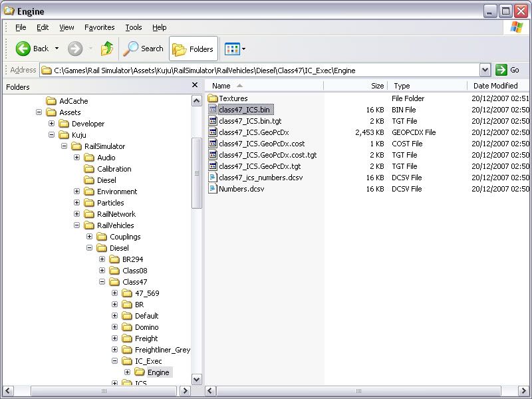Viewport: 532px width, 399px height.
Task: Sort files by Size column
Action: pos(355,86)
